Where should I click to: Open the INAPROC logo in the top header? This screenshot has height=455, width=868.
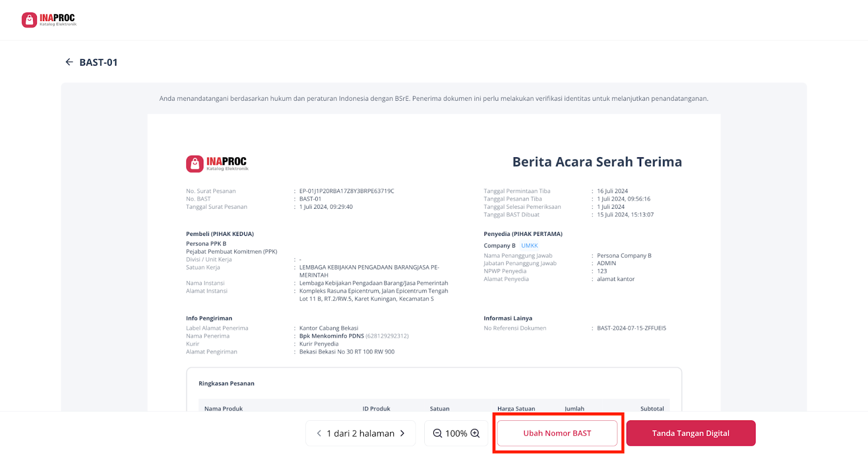tap(49, 20)
